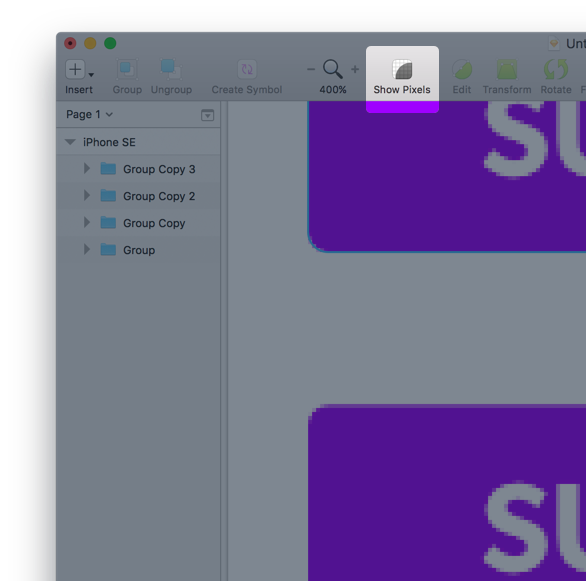
Task: Toggle the pages list panel icon
Action: tap(207, 115)
